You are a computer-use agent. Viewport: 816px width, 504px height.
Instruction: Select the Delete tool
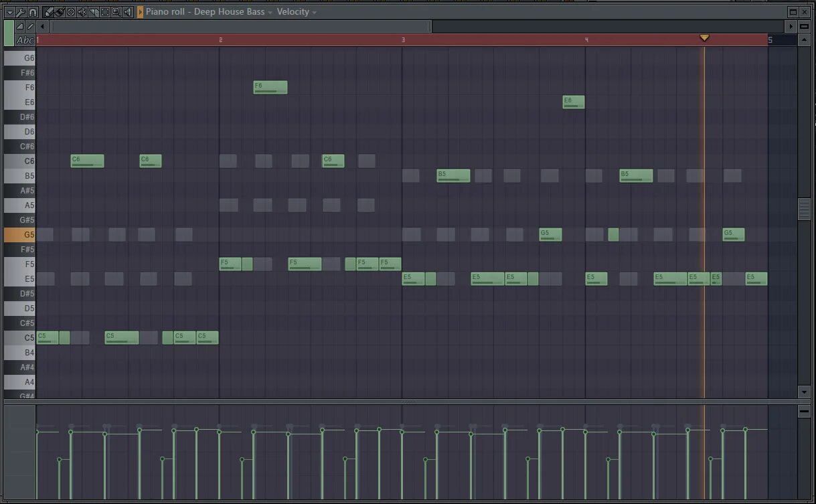coord(71,12)
